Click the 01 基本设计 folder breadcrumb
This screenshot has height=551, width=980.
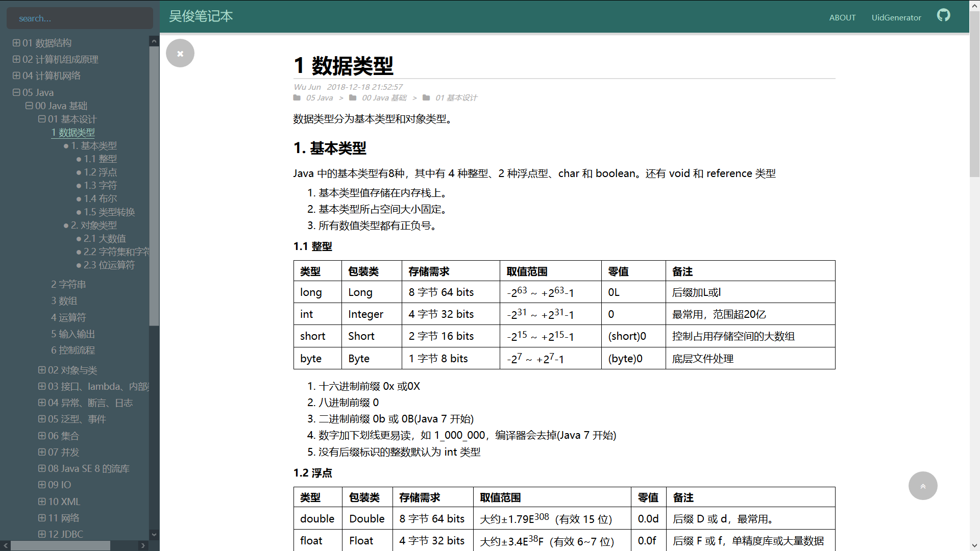point(456,98)
